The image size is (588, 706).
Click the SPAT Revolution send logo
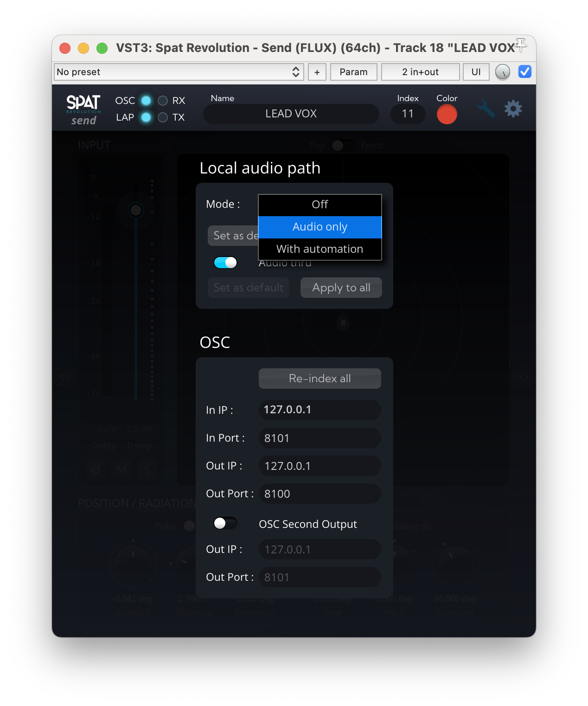pyautogui.click(x=83, y=110)
